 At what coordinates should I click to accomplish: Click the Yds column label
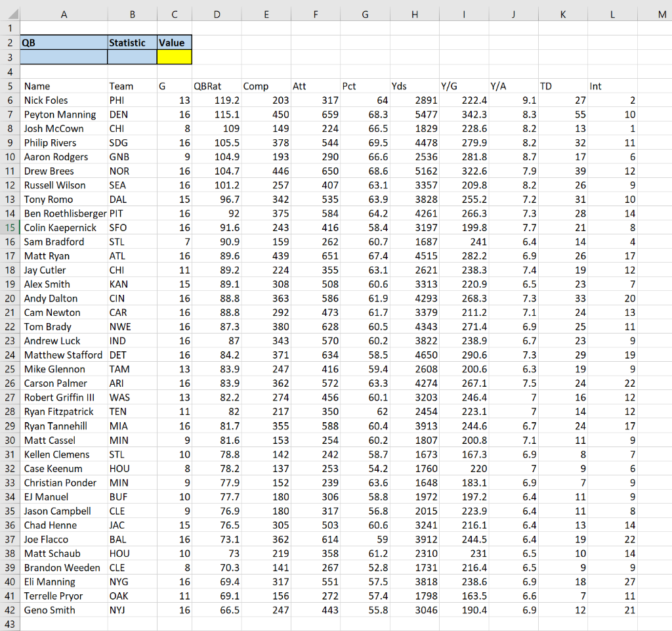tap(398, 86)
